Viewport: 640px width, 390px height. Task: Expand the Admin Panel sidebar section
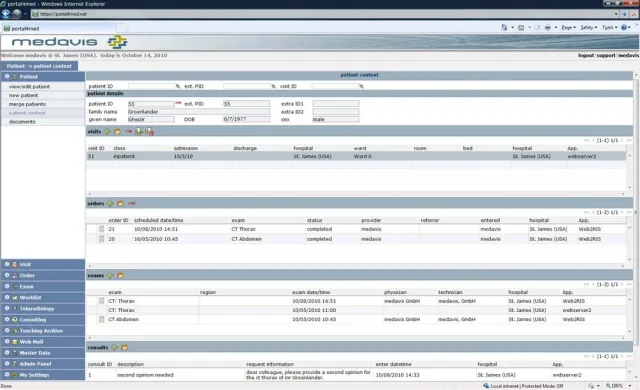point(43,363)
